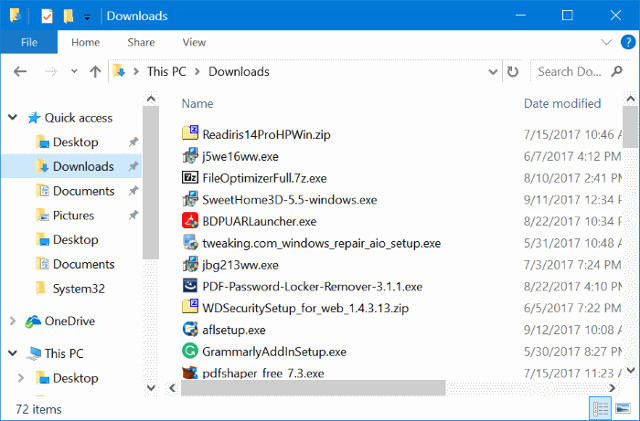Collapse the Quick access tree node
Viewport: 640px width, 421px height.
[x=13, y=118]
